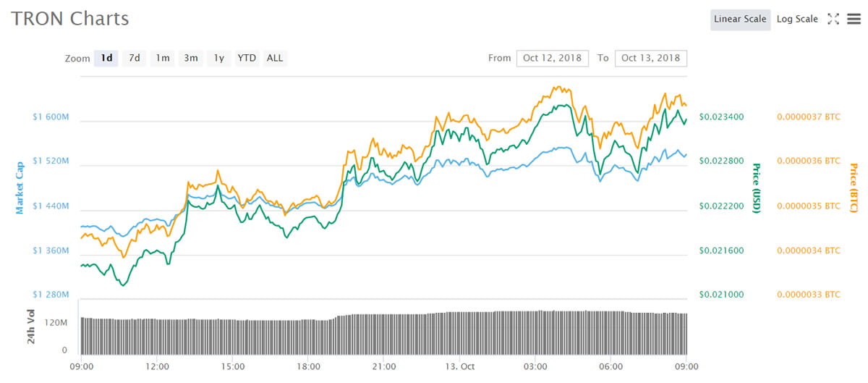Click the 12:00 time axis label
This screenshot has width=868, height=383.
(157, 366)
